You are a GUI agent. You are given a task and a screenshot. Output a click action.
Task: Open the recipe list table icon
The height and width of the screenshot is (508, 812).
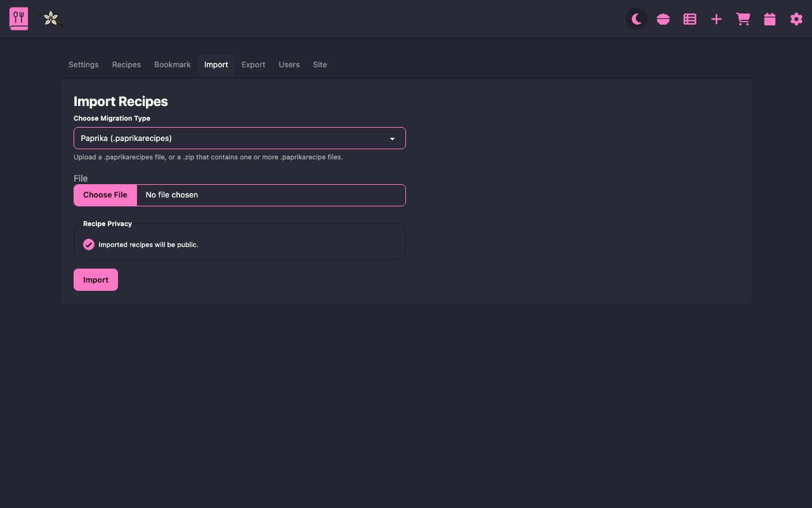(x=690, y=19)
